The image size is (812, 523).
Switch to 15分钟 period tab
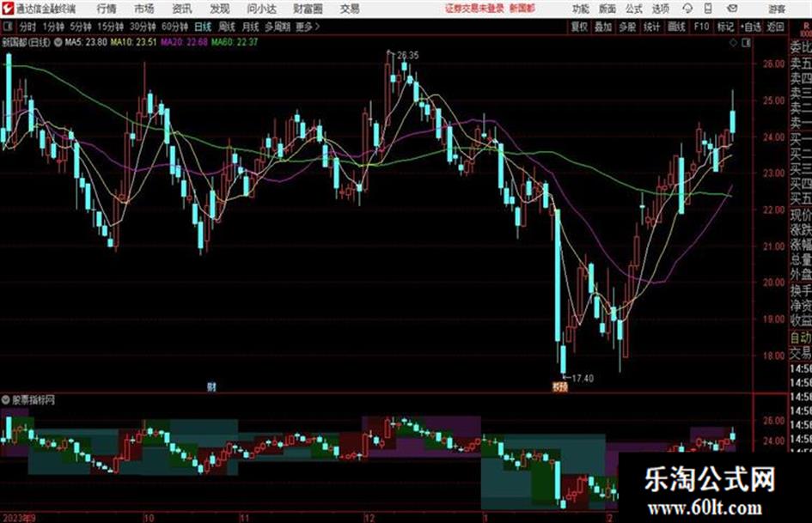coord(110,27)
